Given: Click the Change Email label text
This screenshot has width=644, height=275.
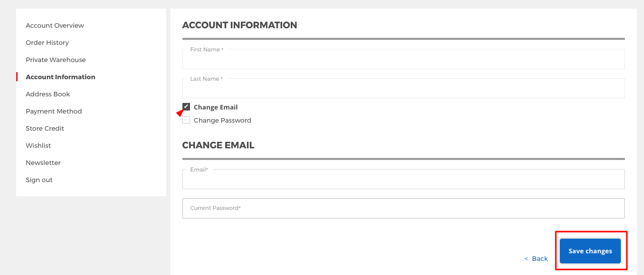Looking at the screenshot, I should click(x=216, y=107).
